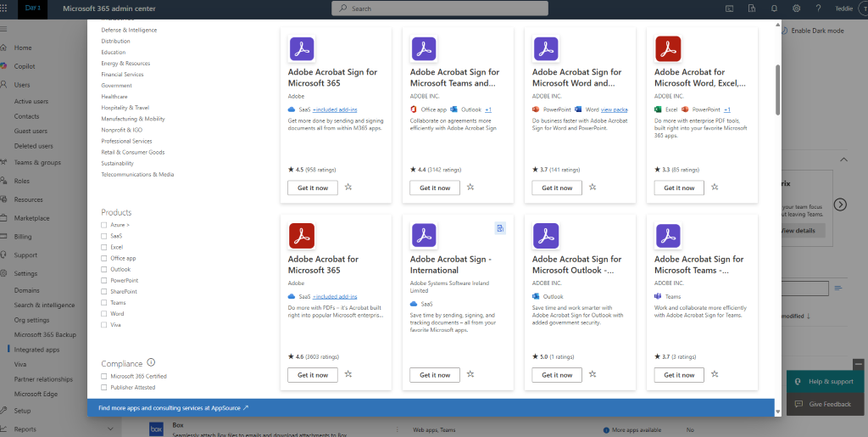
Task: Favorite Adobe Acrobat Sign for Microsoft 365
Action: coord(348,188)
